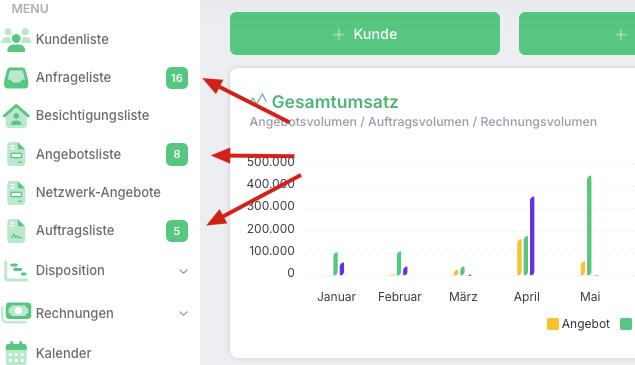The height and width of the screenshot is (365, 635).
Task: Open the Kundenliste menu entry
Action: pyautogui.click(x=72, y=39)
